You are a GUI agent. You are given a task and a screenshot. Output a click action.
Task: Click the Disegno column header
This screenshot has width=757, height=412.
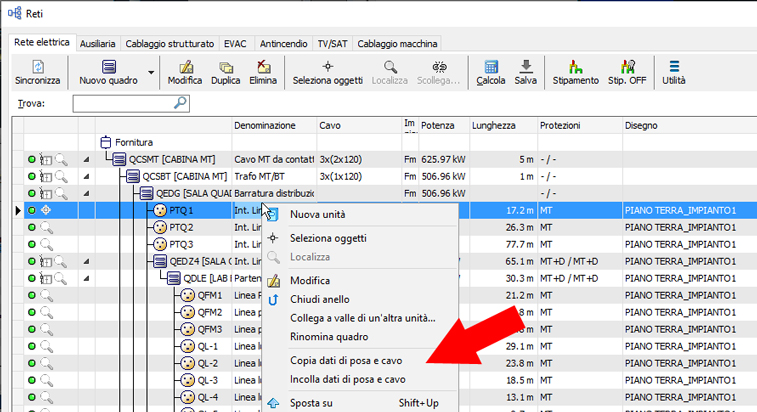pyautogui.click(x=690, y=126)
